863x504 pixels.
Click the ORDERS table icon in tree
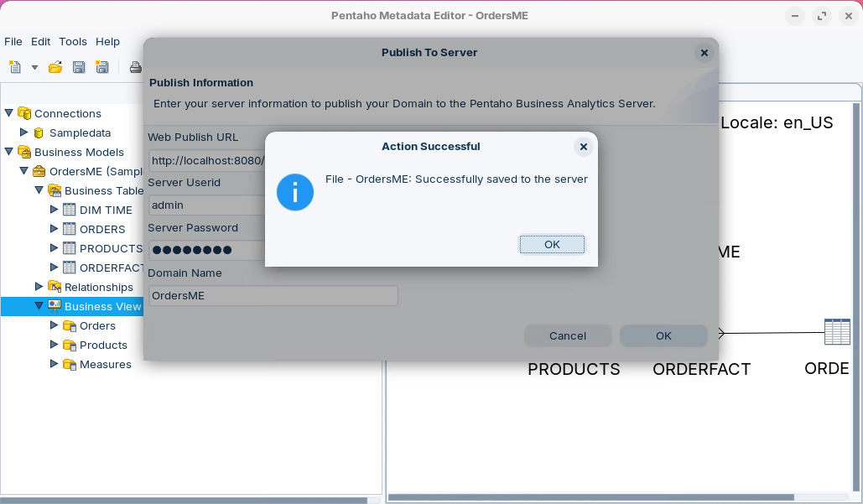pyautogui.click(x=70, y=229)
